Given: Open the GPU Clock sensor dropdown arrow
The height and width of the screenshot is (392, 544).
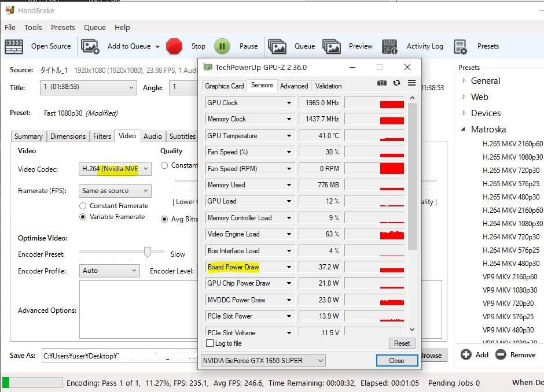Looking at the screenshot, I should click(289, 103).
